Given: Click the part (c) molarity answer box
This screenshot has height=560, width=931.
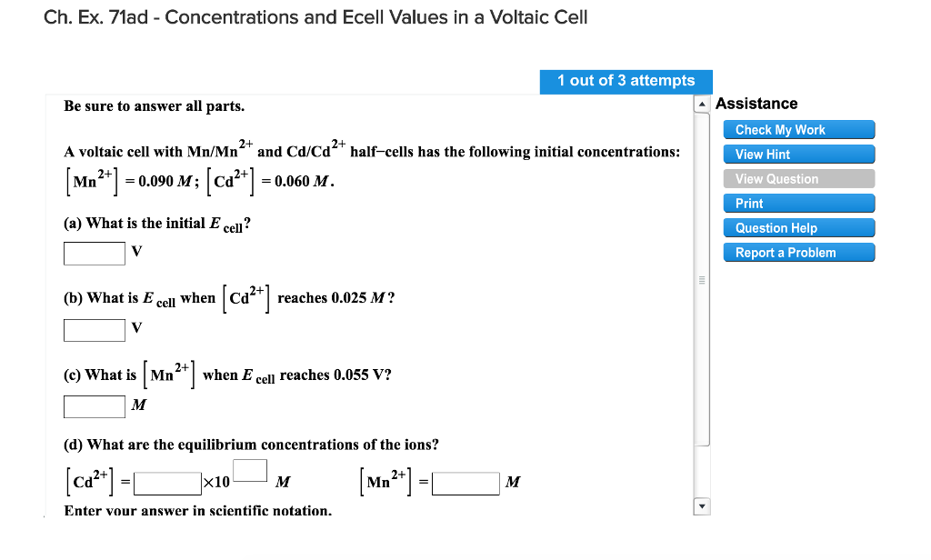Looking at the screenshot, I should (x=94, y=405).
